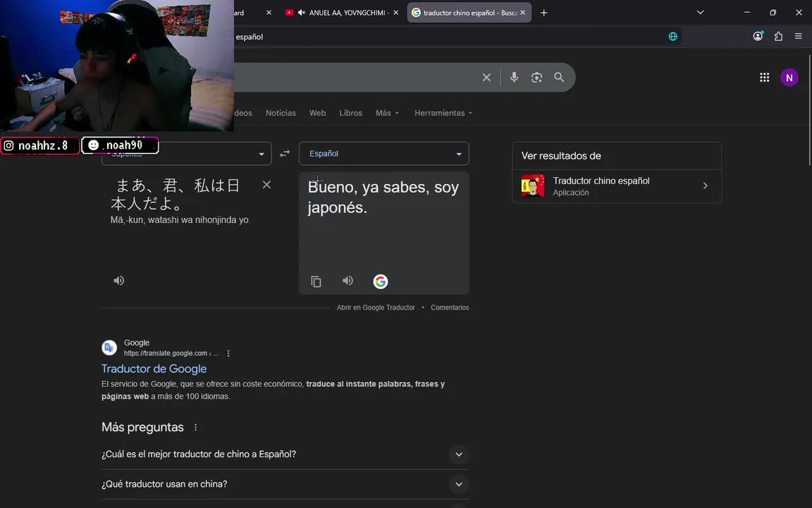Viewport: 812px width, 508px height.
Task: Click the Comentarios feedback link
Action: [450, 308]
